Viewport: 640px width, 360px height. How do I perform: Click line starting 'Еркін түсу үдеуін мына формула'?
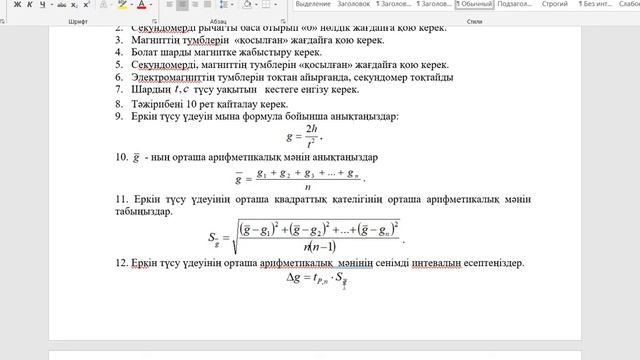(265, 116)
